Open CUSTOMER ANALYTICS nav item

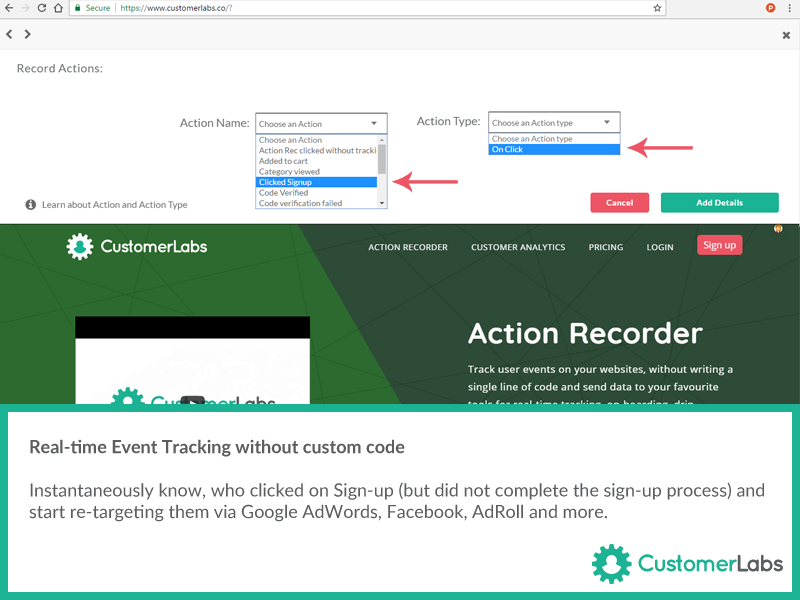518,247
